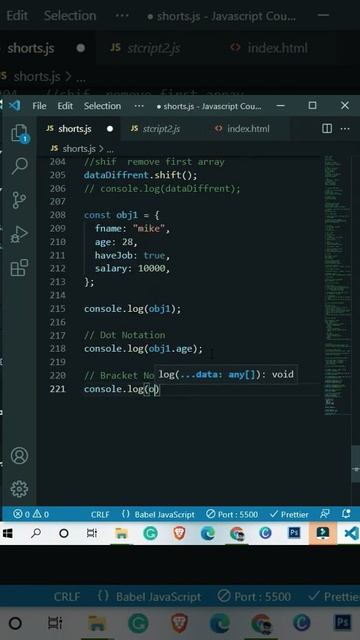Click feedback icon in status bar
This screenshot has height=640, width=360.
pos(325,514)
